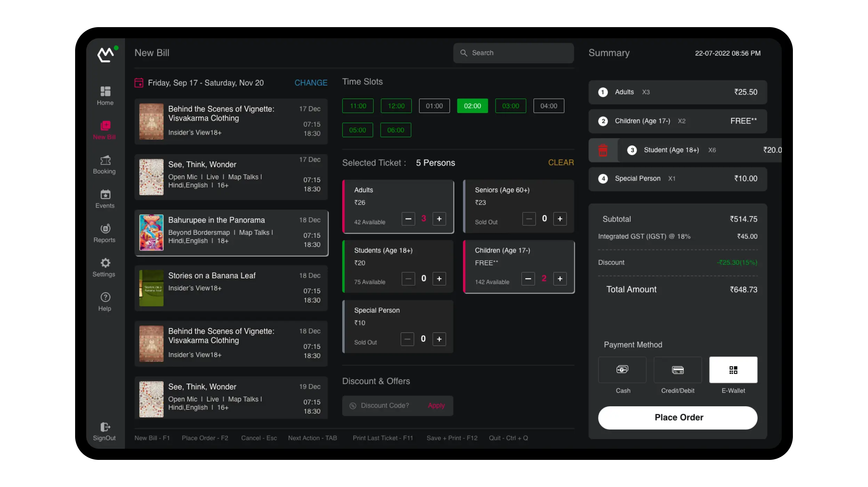Go to Events in sidebar

coord(105,194)
